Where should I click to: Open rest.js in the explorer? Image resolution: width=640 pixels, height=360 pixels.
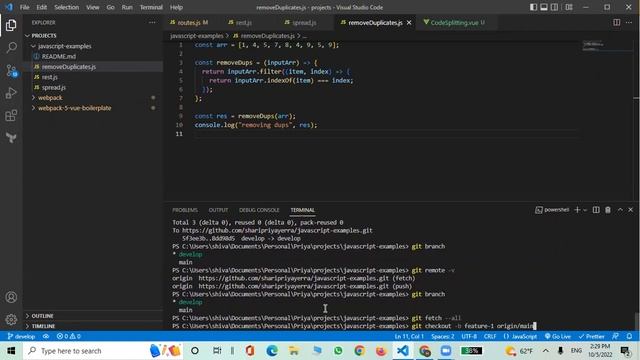[93, 77]
